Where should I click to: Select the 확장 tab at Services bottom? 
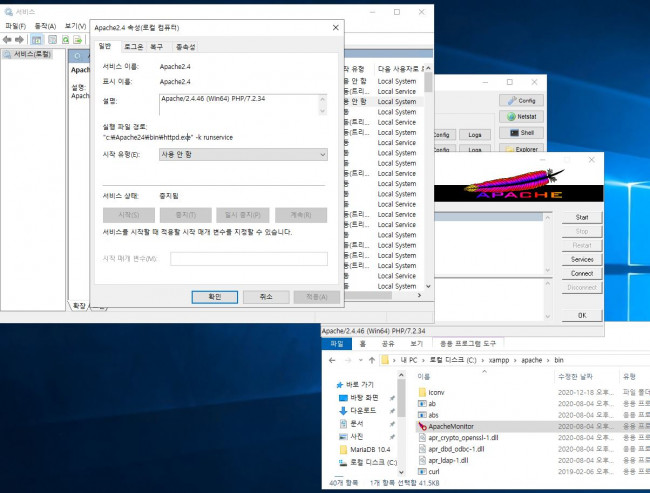pyautogui.click(x=79, y=306)
